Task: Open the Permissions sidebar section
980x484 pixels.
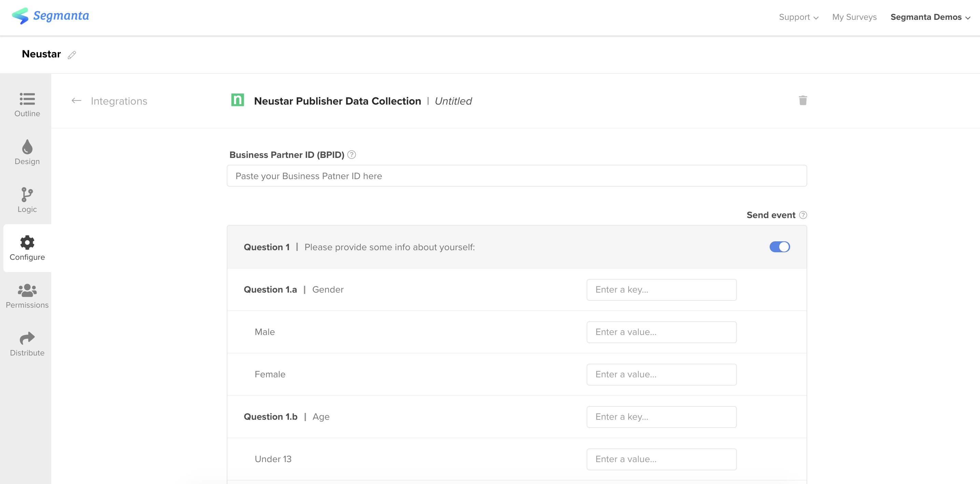Action: click(x=27, y=296)
